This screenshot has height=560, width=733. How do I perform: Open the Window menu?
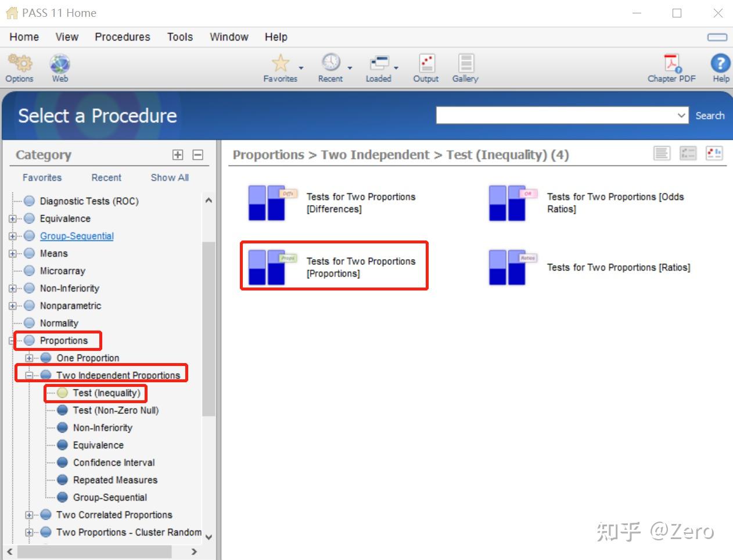[x=229, y=37]
